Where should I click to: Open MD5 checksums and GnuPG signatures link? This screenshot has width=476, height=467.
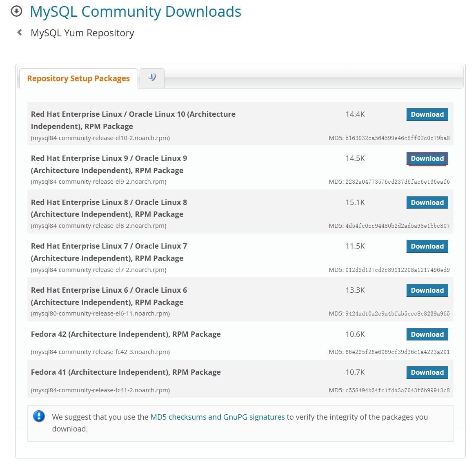(x=218, y=417)
